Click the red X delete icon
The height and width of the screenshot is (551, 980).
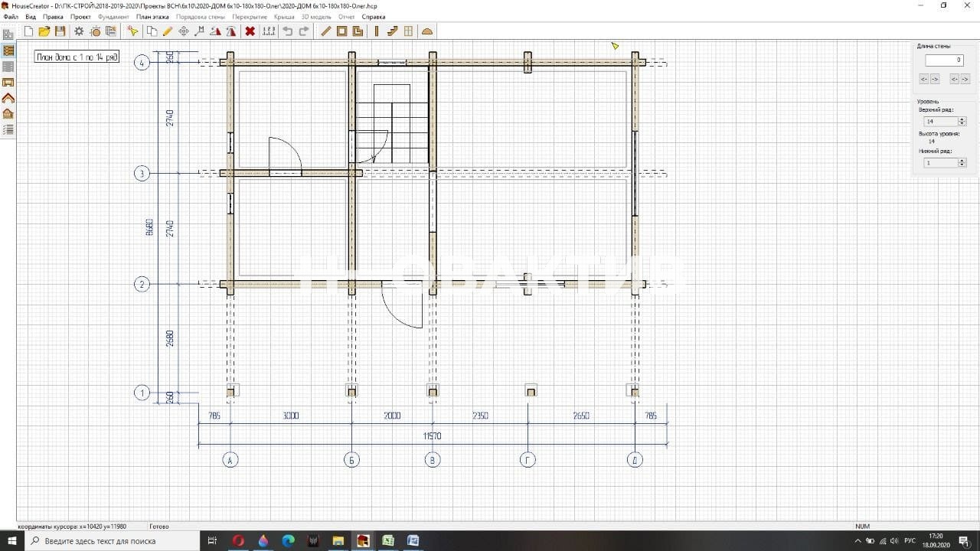(250, 31)
